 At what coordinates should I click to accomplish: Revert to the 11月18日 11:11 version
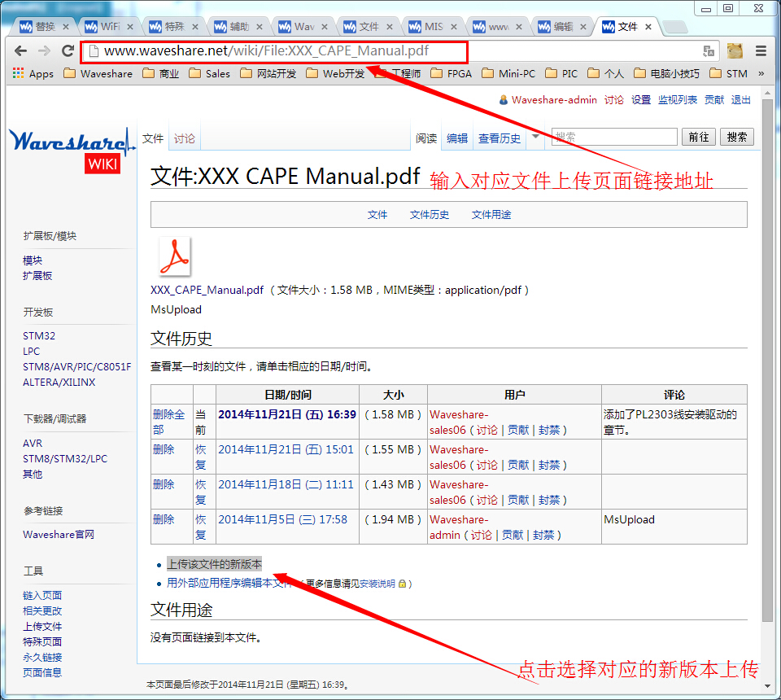click(201, 492)
